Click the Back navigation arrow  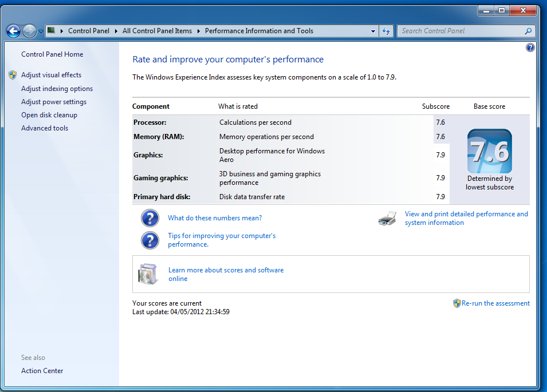[14, 31]
